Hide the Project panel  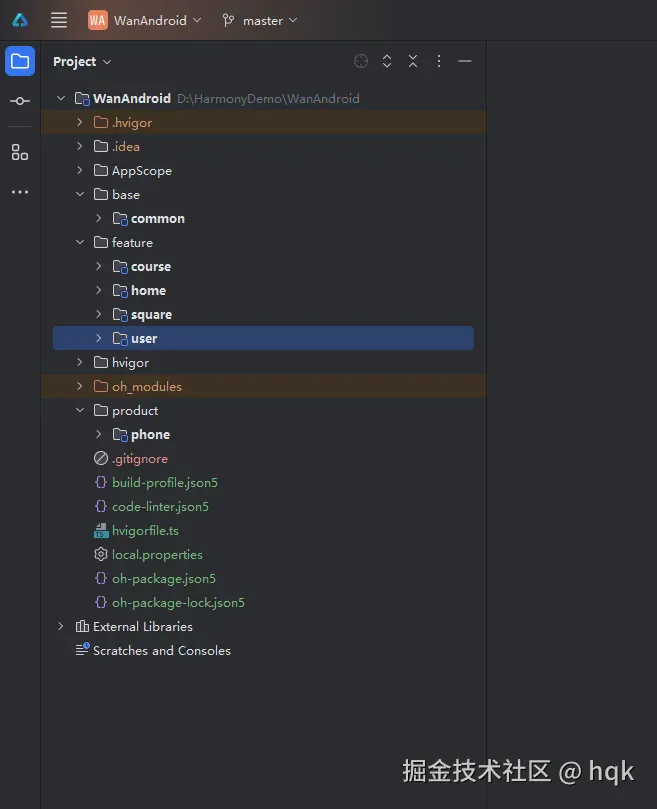pyautogui.click(x=465, y=62)
